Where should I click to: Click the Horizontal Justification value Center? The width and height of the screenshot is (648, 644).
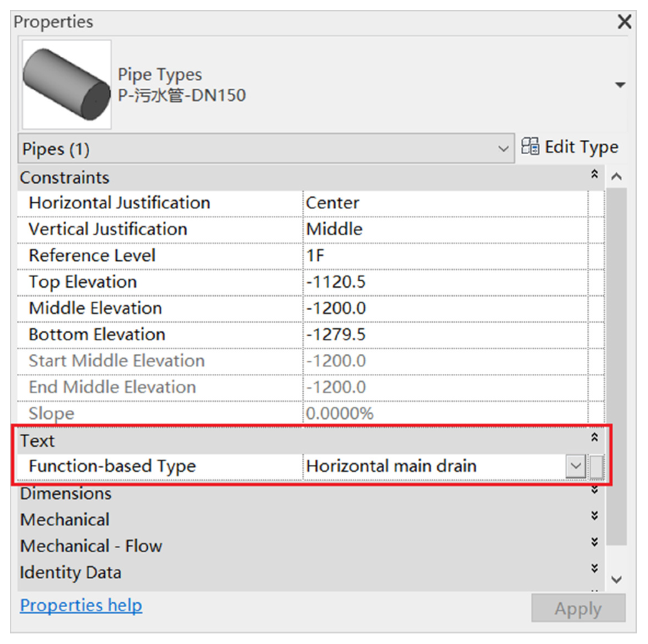[x=444, y=203]
